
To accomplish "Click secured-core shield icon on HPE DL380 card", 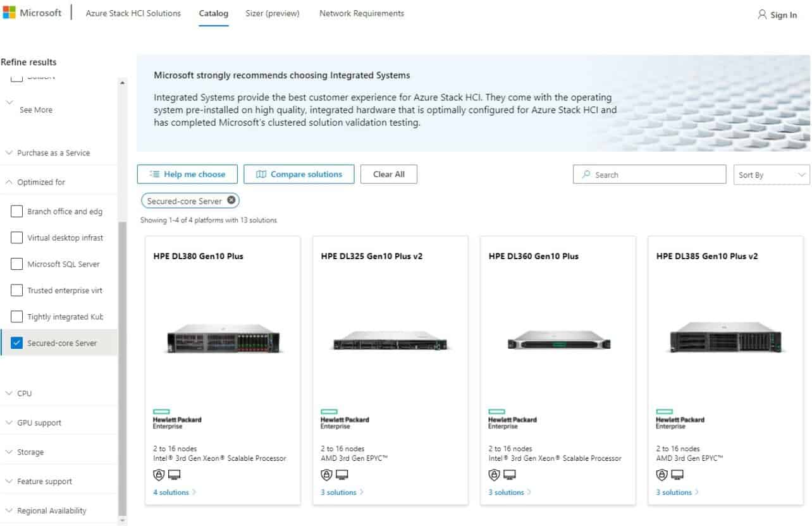I will coord(158,475).
